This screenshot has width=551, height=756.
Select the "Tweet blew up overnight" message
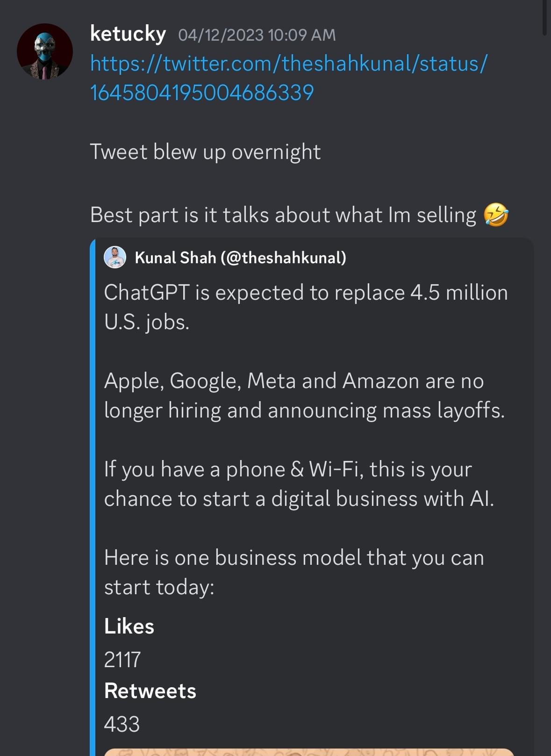point(205,152)
